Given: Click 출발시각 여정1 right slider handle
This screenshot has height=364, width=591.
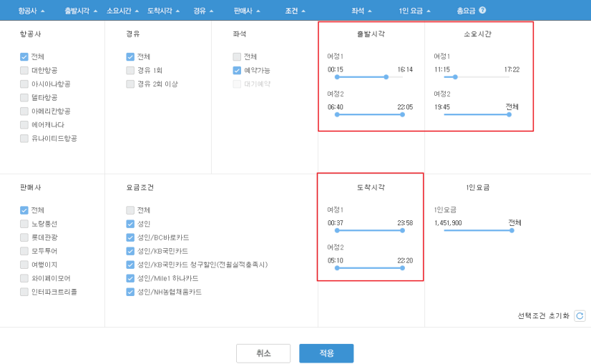Looking at the screenshot, I should [x=386, y=77].
